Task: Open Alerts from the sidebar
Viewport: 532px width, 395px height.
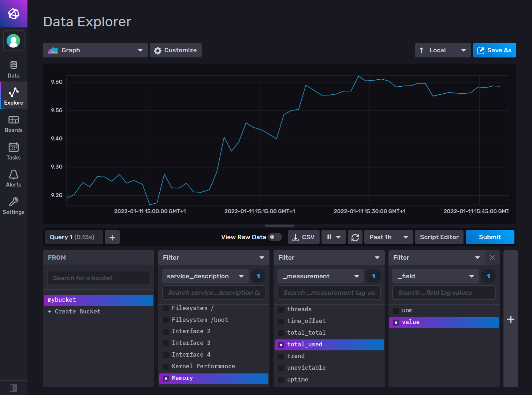Action: tap(14, 178)
